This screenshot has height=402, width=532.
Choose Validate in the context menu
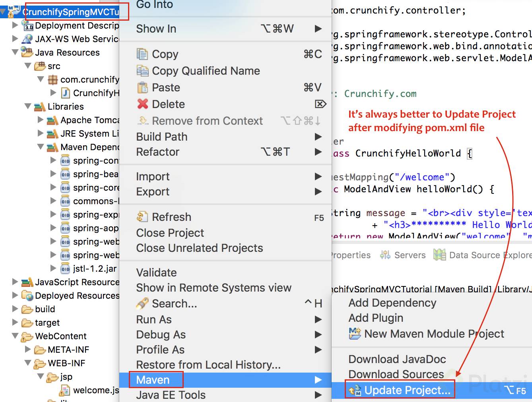point(156,273)
